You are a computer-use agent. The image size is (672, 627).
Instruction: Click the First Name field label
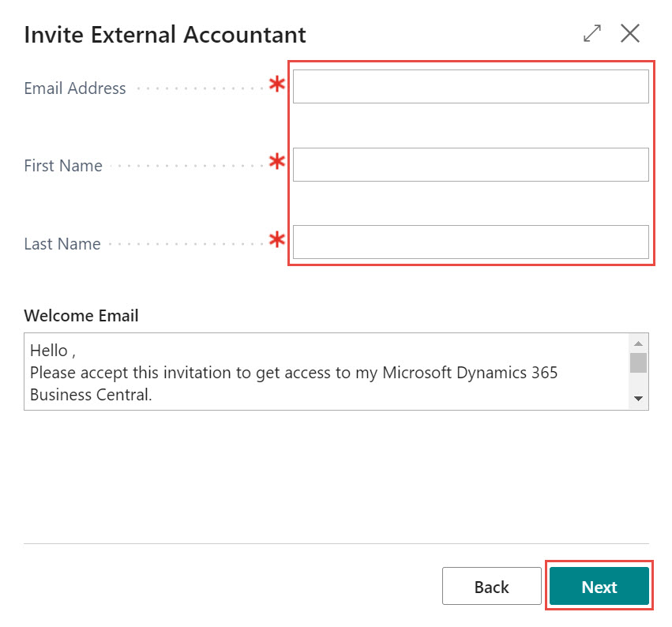(x=63, y=166)
